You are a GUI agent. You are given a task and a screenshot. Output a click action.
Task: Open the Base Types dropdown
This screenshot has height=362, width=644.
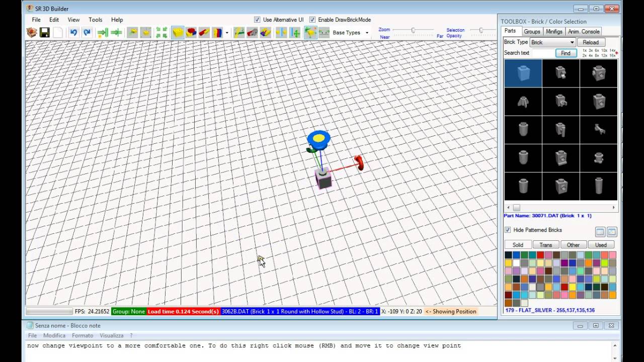[x=351, y=33]
